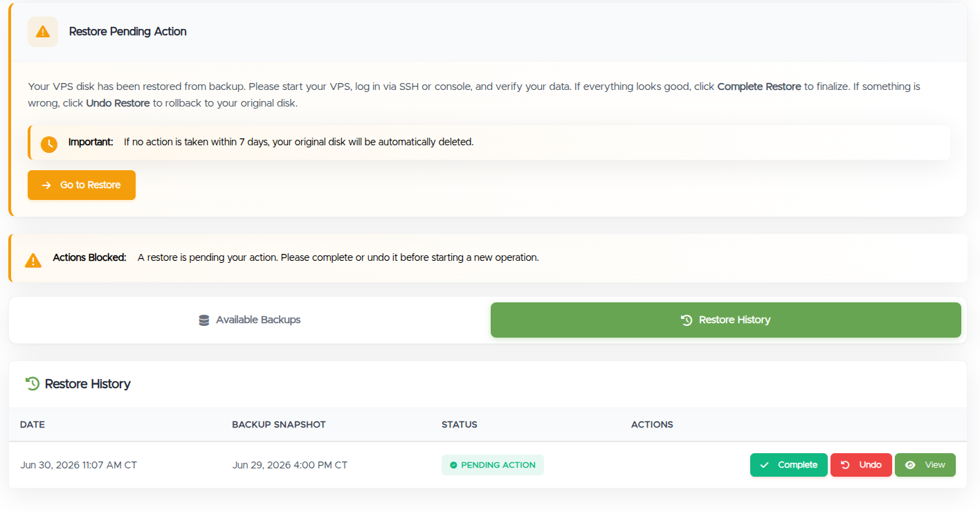The width and height of the screenshot is (980, 512).
Task: Click the 7 days auto-deletion warning text
Action: click(299, 142)
